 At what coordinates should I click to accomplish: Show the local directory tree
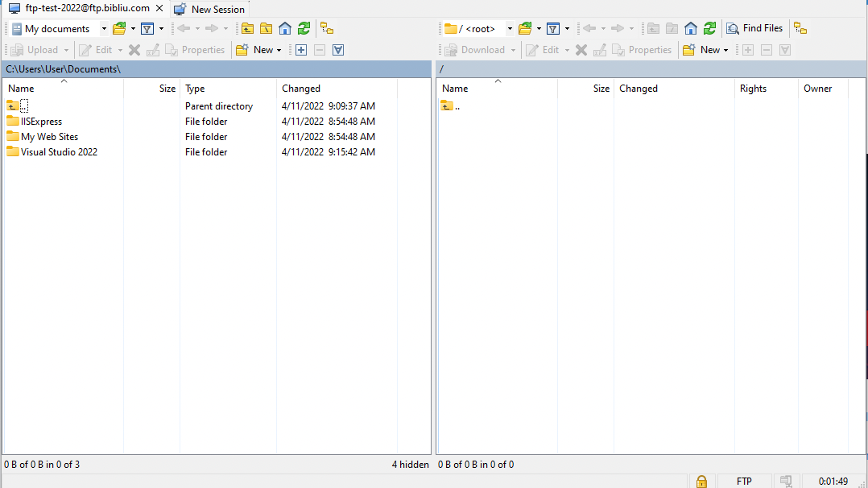(327, 28)
